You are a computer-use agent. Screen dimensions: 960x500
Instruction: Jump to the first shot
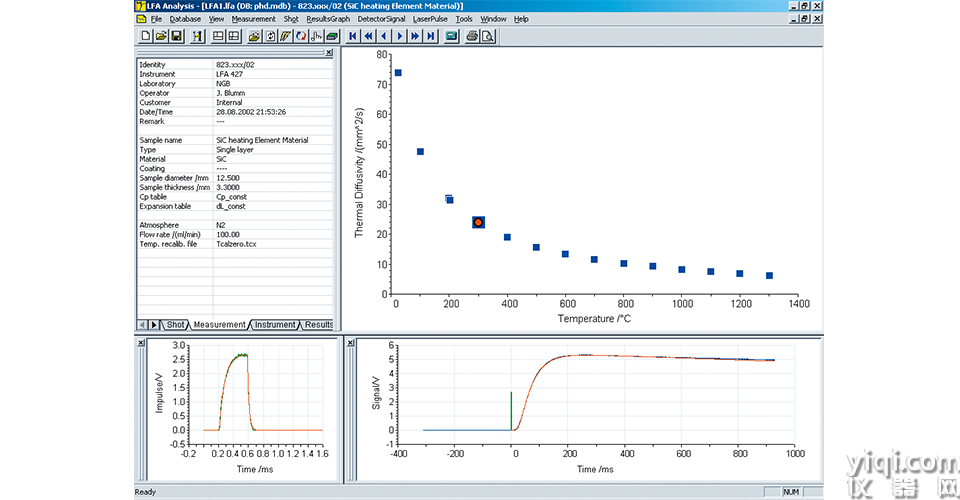(x=353, y=36)
